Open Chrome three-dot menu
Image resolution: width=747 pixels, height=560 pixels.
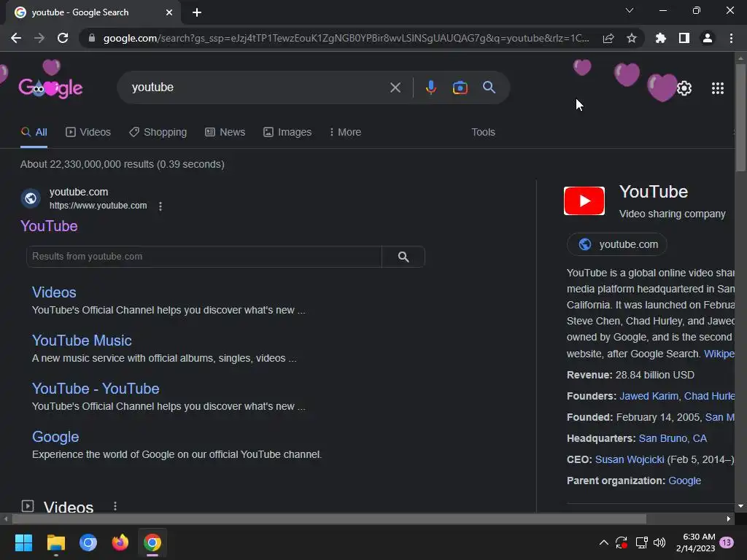[x=731, y=38]
